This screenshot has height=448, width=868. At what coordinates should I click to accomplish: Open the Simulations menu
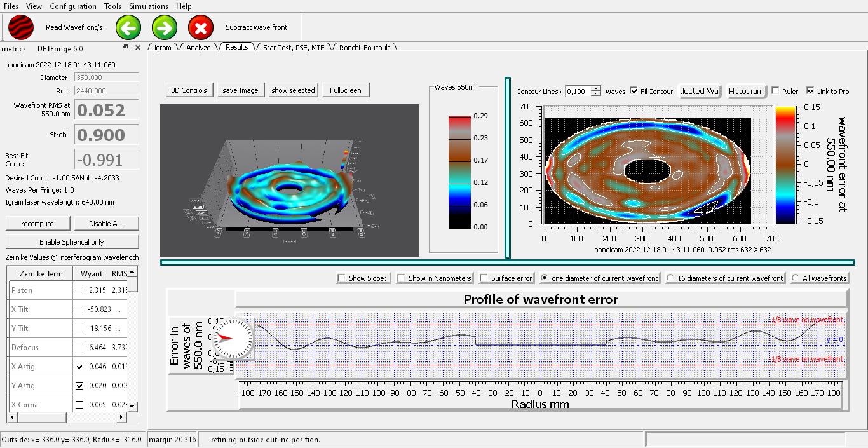pos(149,6)
